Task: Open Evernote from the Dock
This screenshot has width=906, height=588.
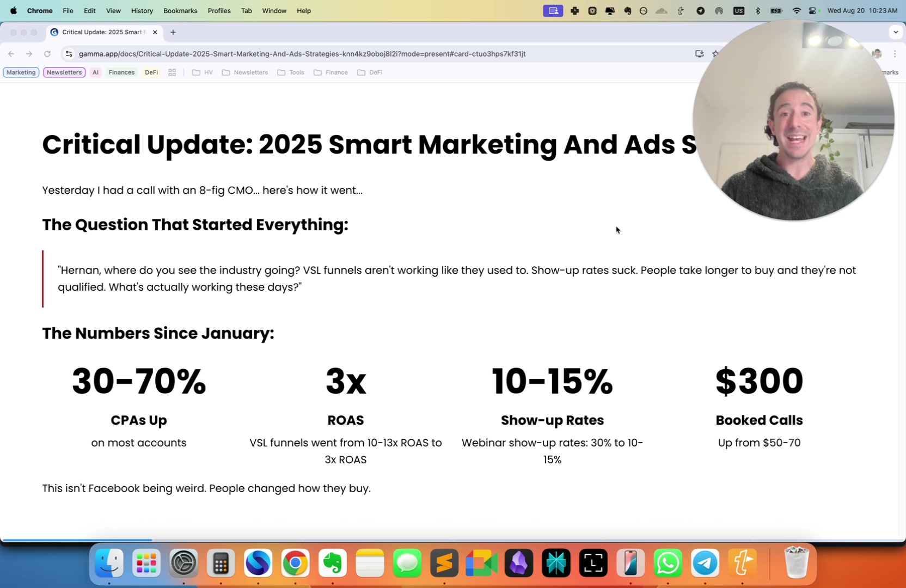Action: pyautogui.click(x=333, y=563)
